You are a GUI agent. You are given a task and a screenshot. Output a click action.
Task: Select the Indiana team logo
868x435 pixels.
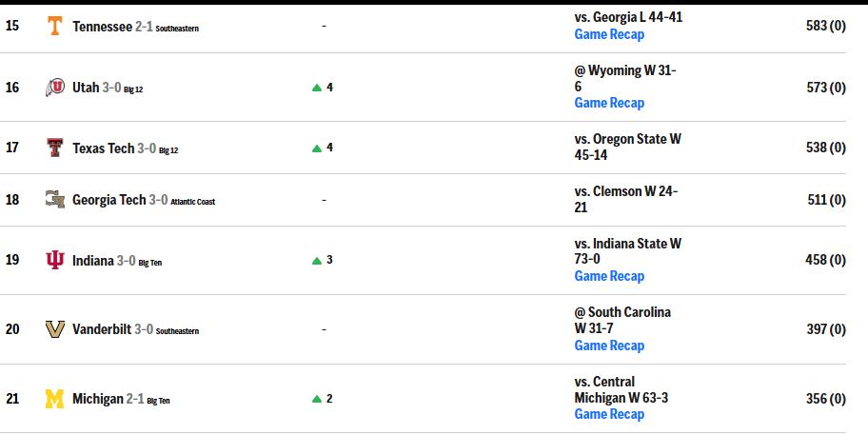pos(55,260)
